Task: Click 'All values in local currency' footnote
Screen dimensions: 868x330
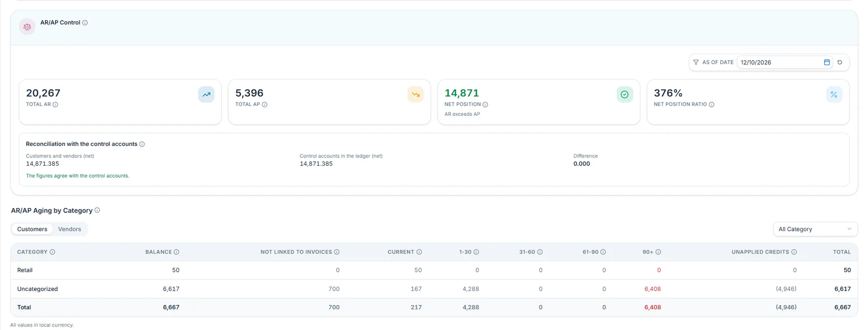Action: 42,325
